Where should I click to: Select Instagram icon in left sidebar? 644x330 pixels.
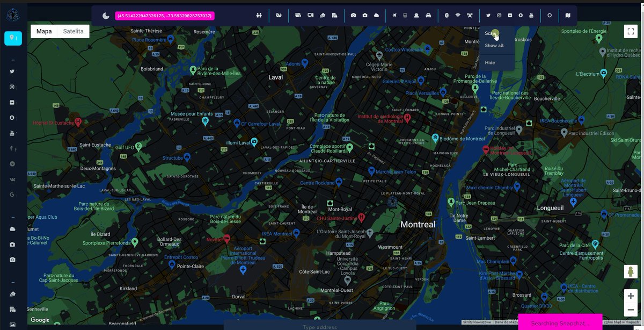12,87
